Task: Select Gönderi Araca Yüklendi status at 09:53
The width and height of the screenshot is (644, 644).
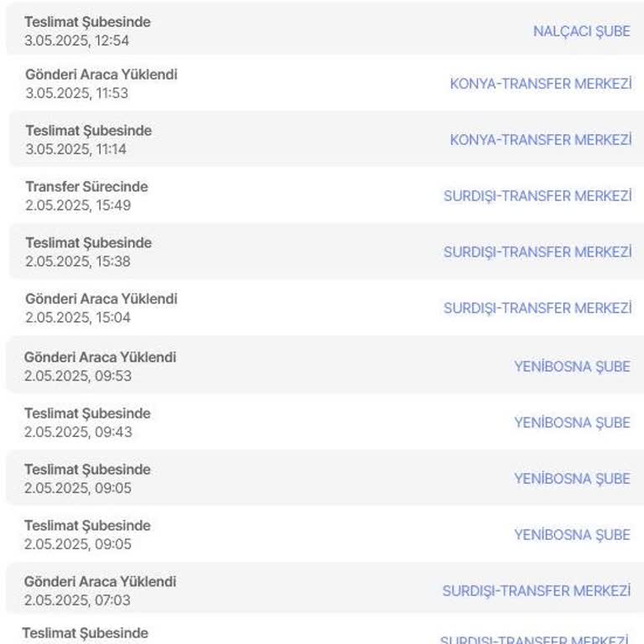Action: pyautogui.click(x=100, y=357)
